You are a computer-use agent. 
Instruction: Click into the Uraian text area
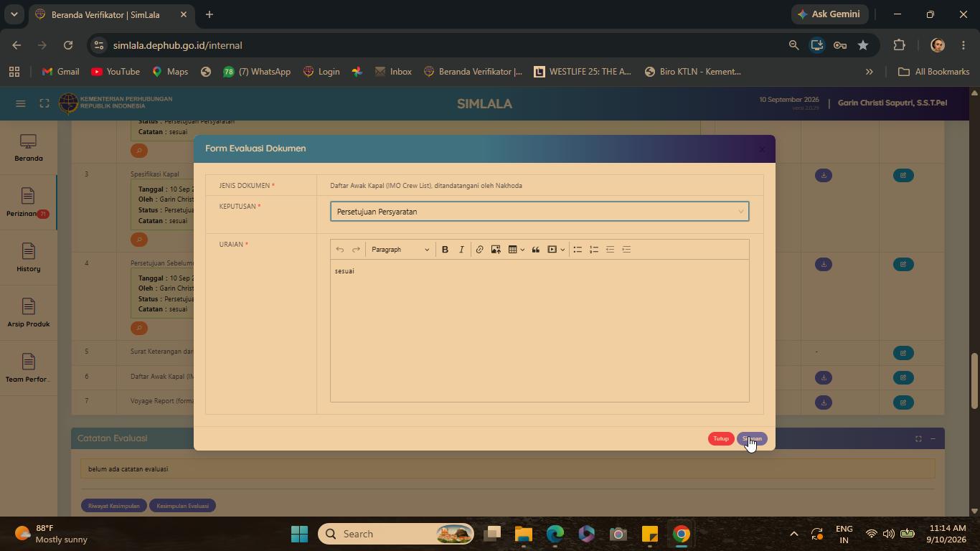(540, 330)
